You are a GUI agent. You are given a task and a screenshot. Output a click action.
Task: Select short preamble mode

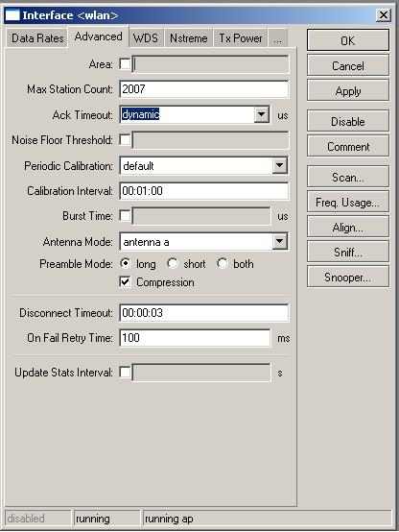click(173, 264)
